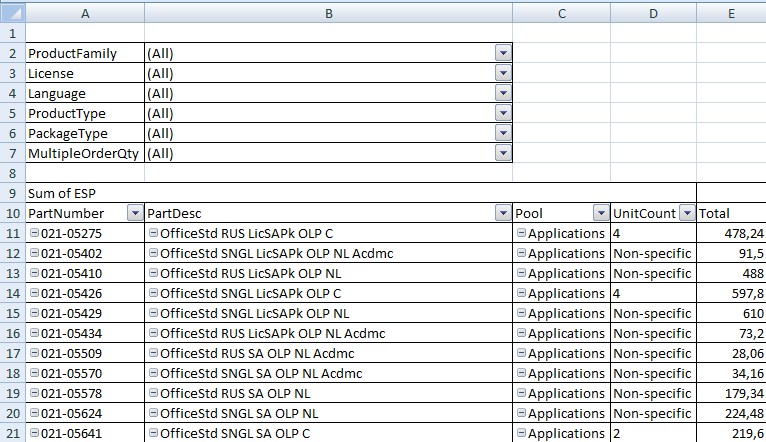Select row 16 header
The height and width of the screenshot is (442, 766).
pyautogui.click(x=13, y=333)
